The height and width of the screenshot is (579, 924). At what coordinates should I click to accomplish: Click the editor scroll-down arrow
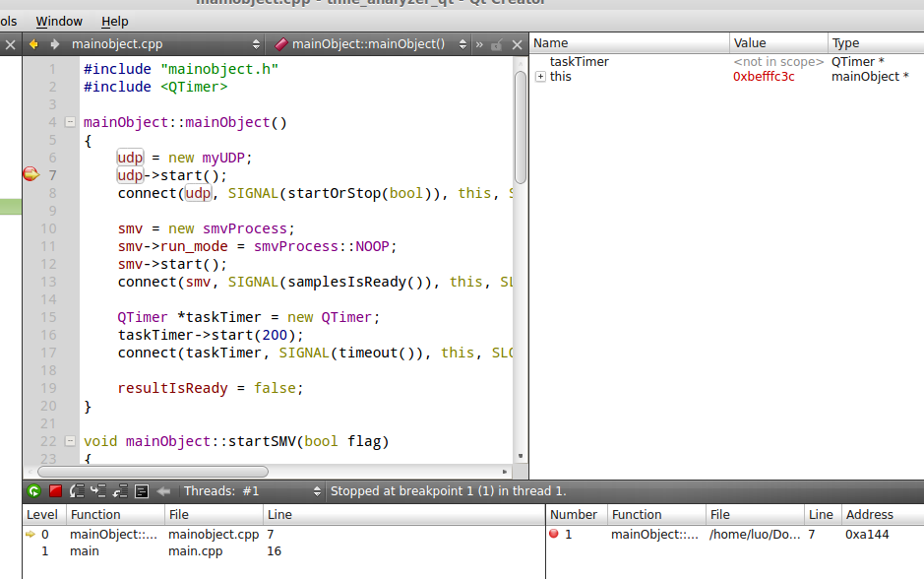point(521,456)
